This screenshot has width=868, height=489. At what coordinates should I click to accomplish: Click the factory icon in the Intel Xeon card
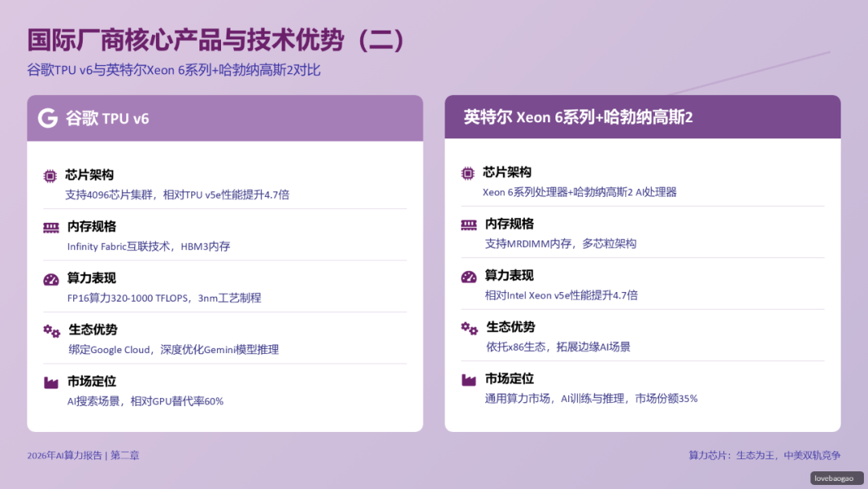pos(469,380)
